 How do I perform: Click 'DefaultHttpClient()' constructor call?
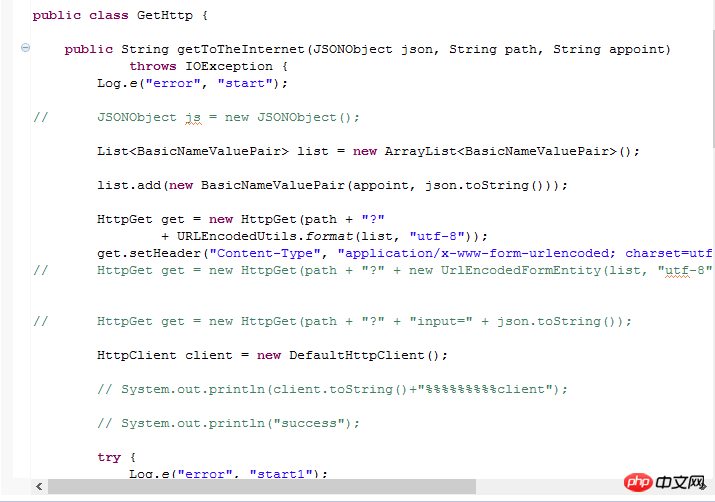(363, 355)
